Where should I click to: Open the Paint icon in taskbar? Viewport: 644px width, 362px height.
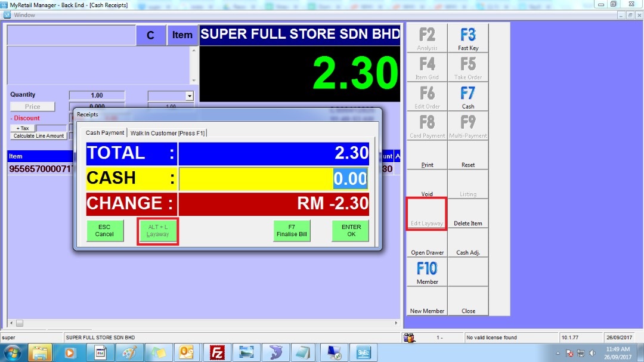[128, 352]
